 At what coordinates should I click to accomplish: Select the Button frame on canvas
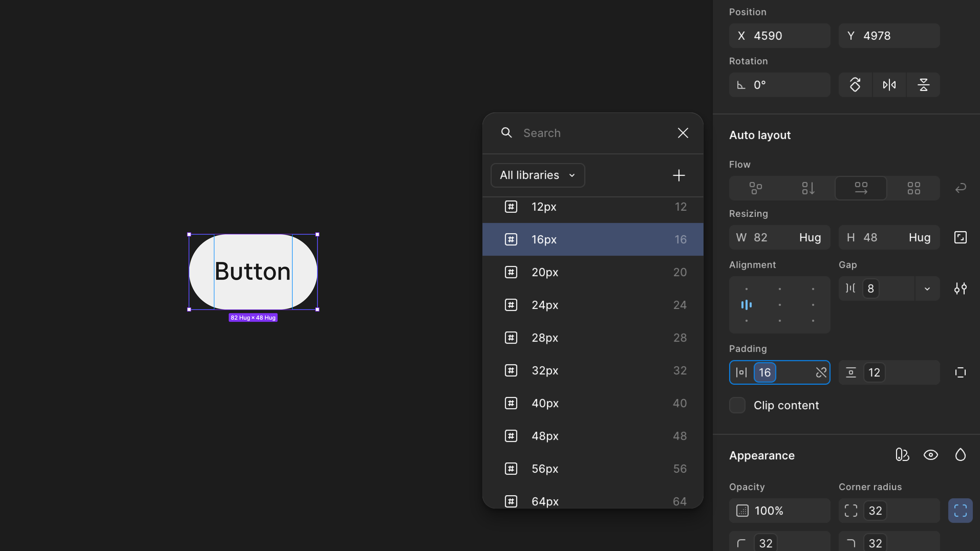click(x=253, y=272)
